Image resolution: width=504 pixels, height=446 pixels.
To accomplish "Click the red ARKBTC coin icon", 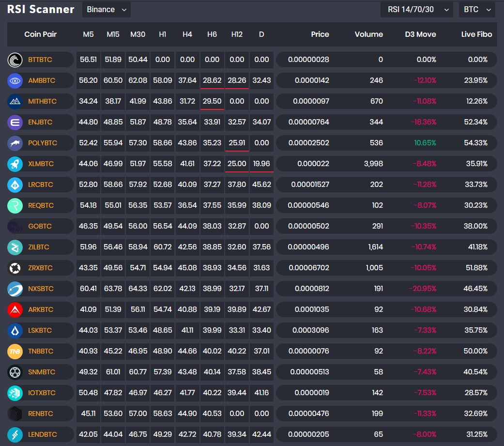I will tap(15, 309).
